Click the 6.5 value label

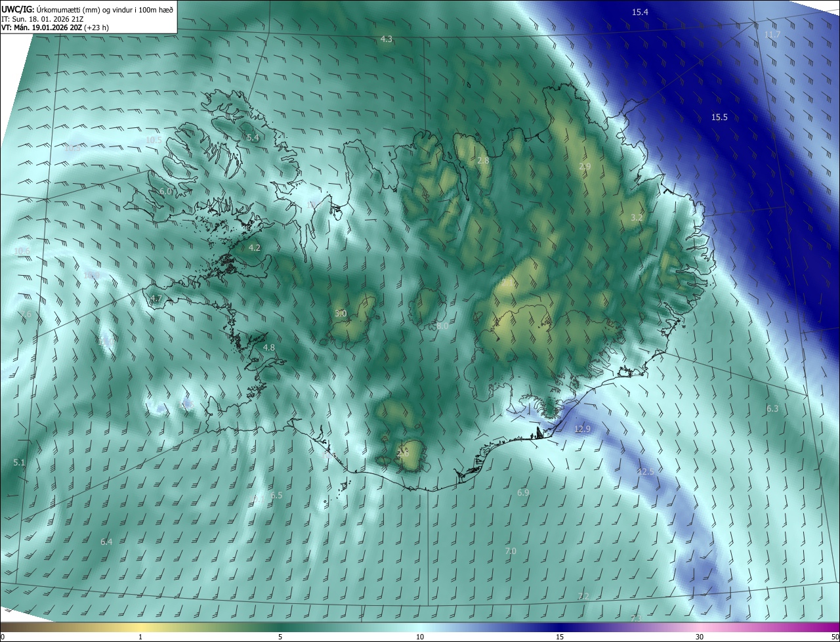point(276,496)
